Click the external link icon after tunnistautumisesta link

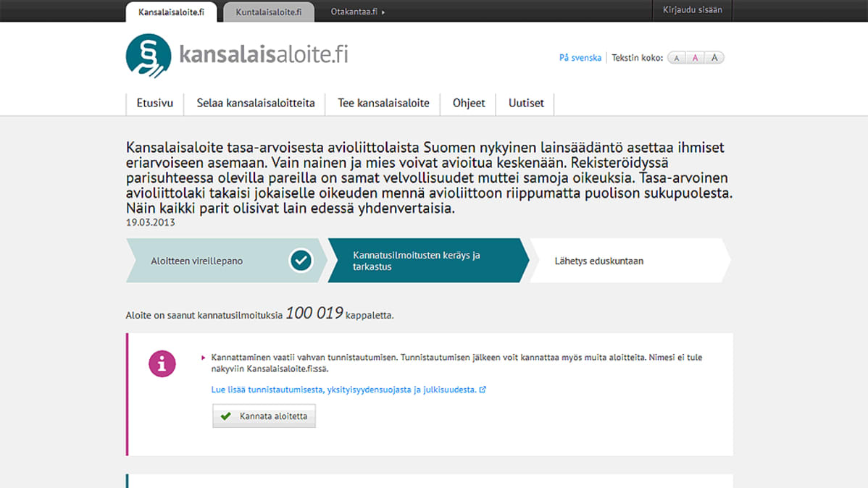click(483, 390)
